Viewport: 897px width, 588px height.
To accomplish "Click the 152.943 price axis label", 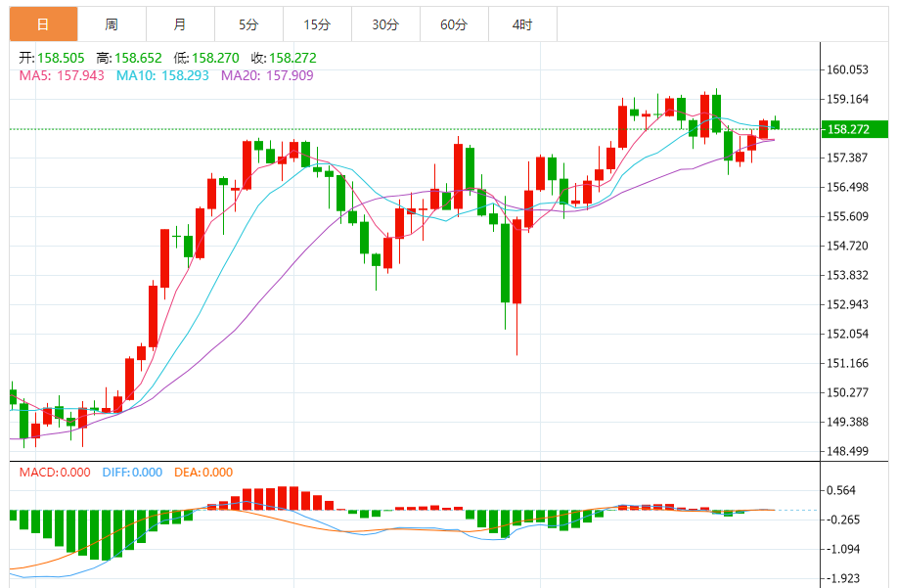I will [x=848, y=304].
